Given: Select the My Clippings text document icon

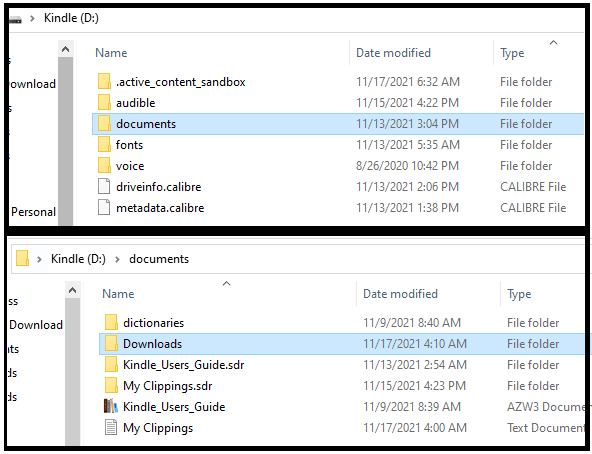Looking at the screenshot, I should point(111,427).
